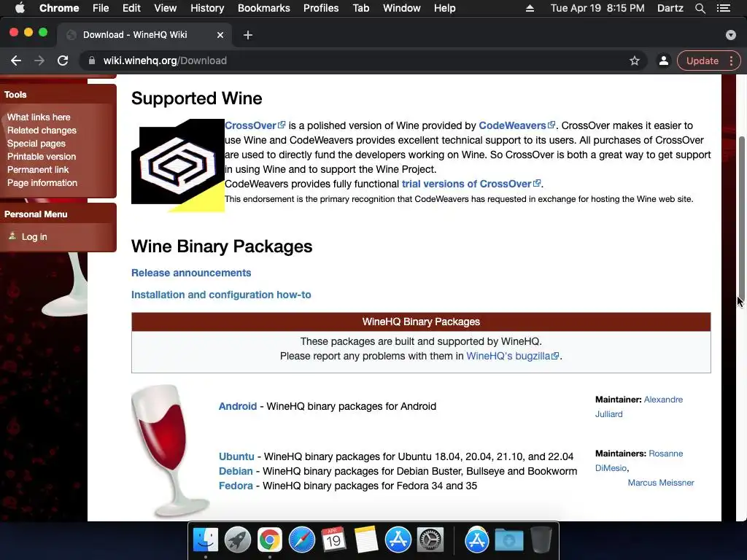Open App Store from the Dock
Image resolution: width=747 pixels, height=560 pixels.
pos(398,540)
